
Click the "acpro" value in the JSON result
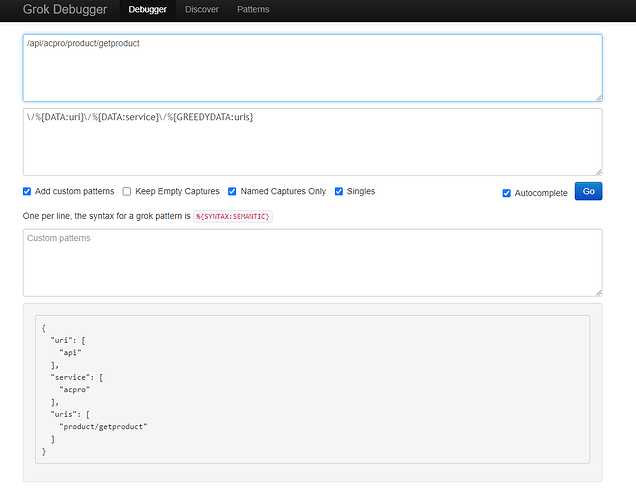click(x=75, y=389)
